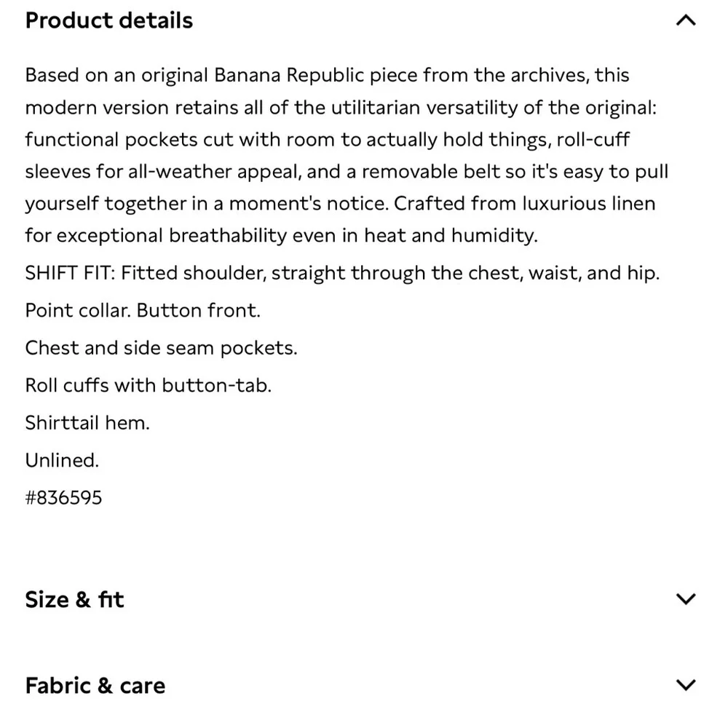Screen dimensions: 728x728
Task: Click the Product details section heading
Action: [109, 20]
